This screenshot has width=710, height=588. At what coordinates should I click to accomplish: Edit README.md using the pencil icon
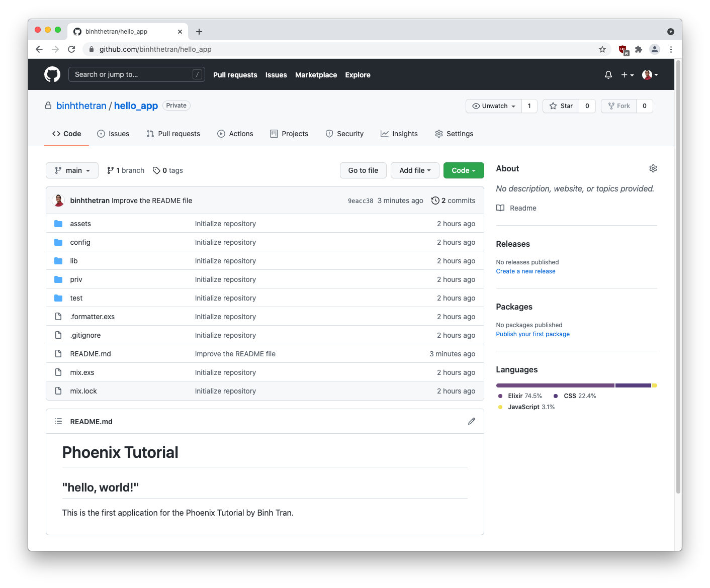[471, 421]
